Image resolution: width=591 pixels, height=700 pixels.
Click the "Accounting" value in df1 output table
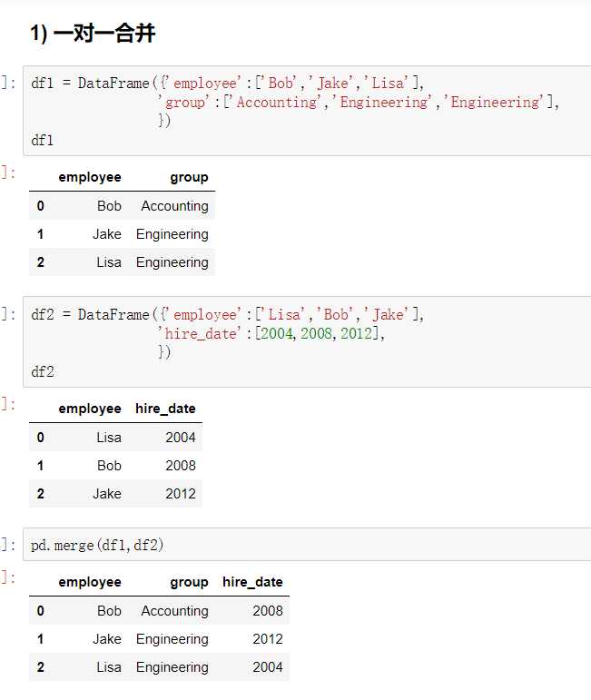click(174, 206)
